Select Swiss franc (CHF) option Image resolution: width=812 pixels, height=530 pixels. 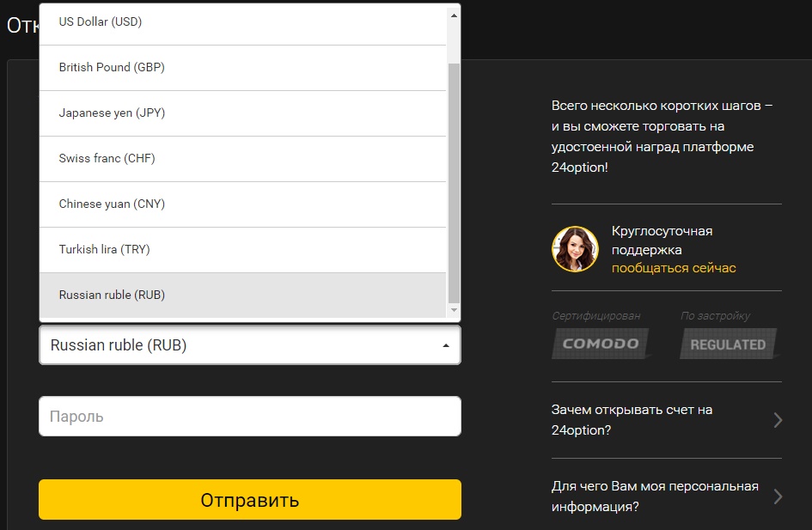[243, 159]
